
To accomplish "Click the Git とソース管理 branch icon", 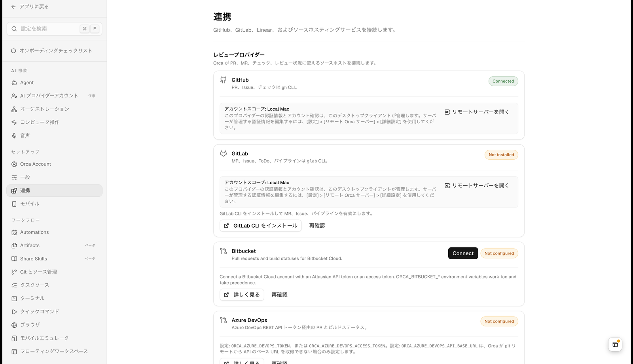I will click(x=14, y=272).
